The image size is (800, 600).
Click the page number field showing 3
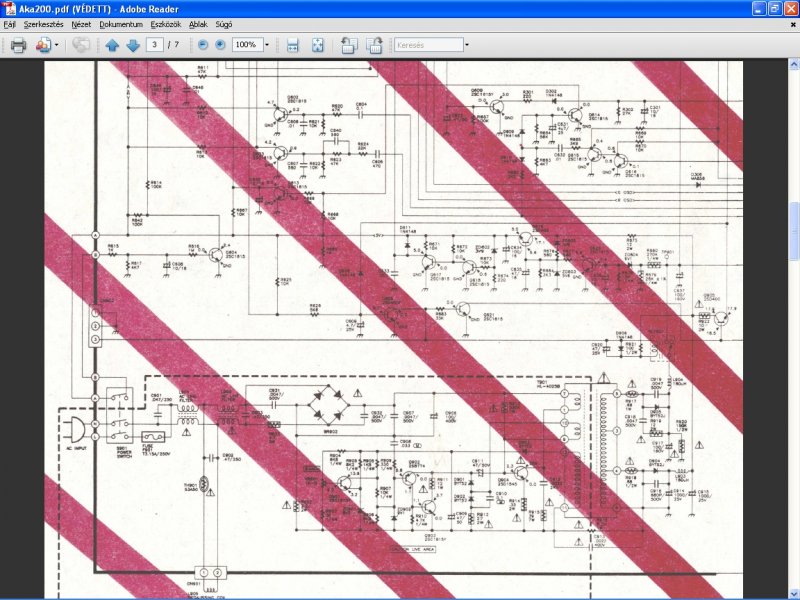tap(155, 45)
